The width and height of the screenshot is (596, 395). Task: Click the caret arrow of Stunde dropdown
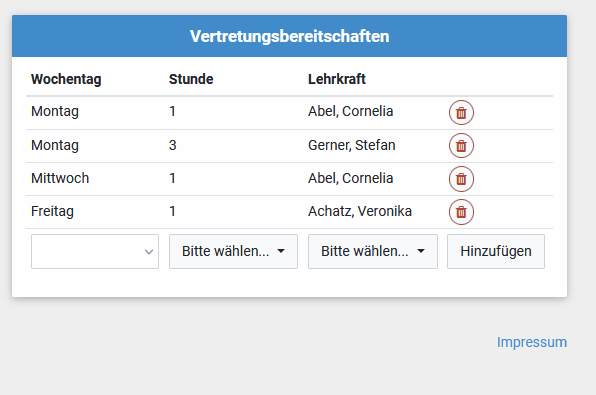tap(281, 251)
